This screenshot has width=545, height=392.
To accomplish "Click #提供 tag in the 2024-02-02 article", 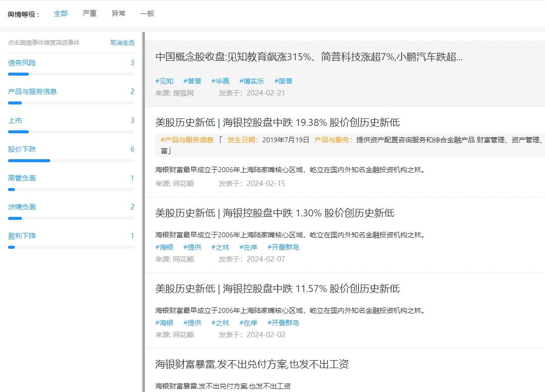I will click(192, 323).
